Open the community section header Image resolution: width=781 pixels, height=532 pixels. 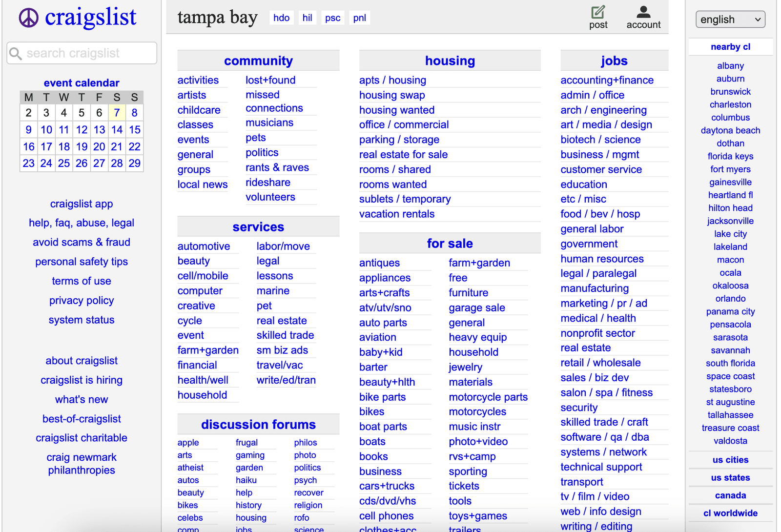[x=258, y=61]
